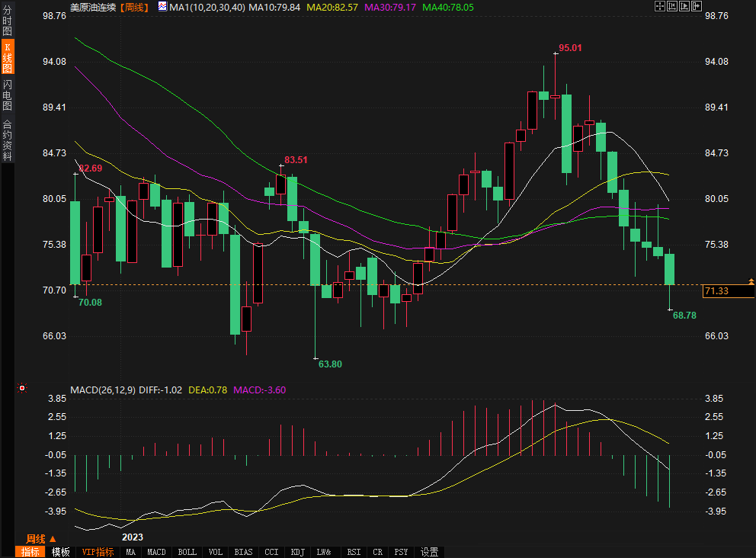The image size is (756, 558).
Task: Select the RSI indicator button
Action: tap(354, 552)
